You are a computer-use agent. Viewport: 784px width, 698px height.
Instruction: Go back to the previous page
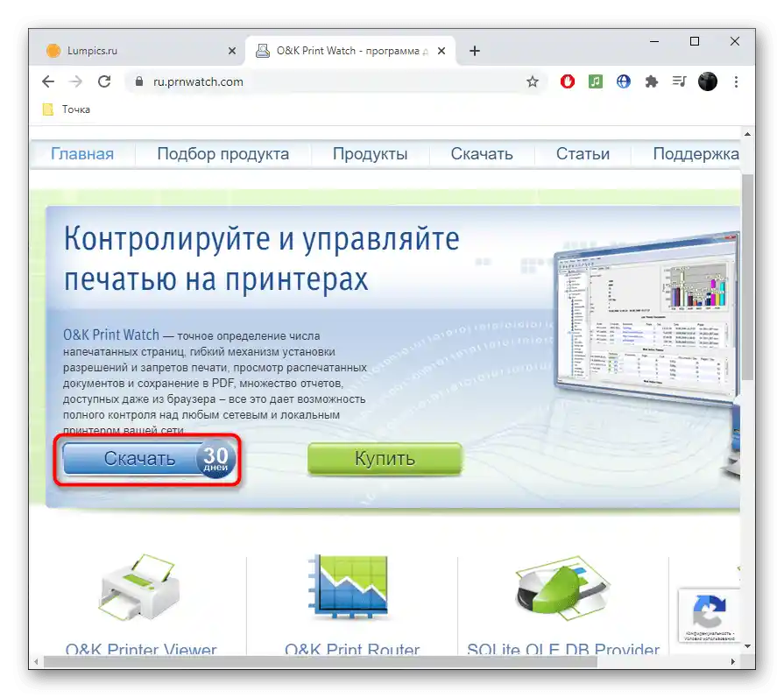48,81
